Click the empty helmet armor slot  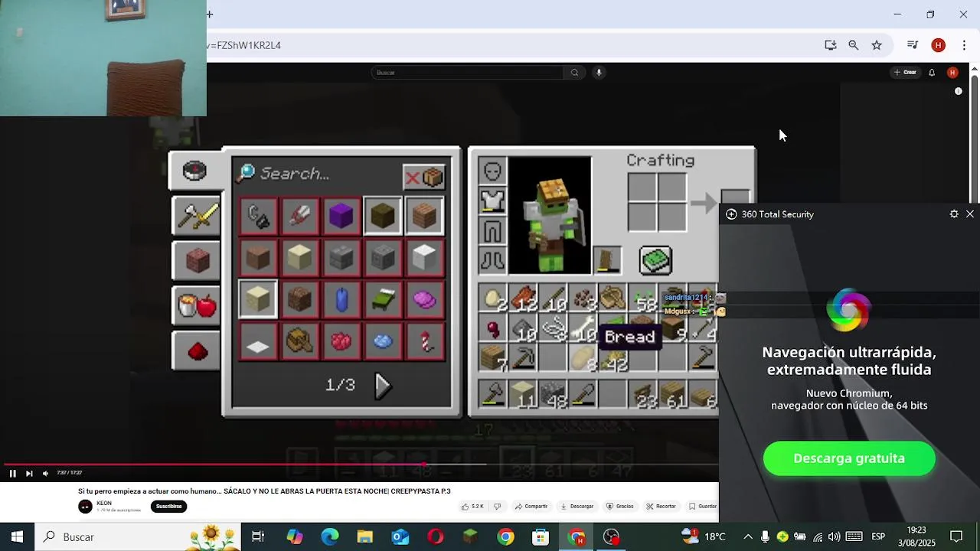[492, 171]
